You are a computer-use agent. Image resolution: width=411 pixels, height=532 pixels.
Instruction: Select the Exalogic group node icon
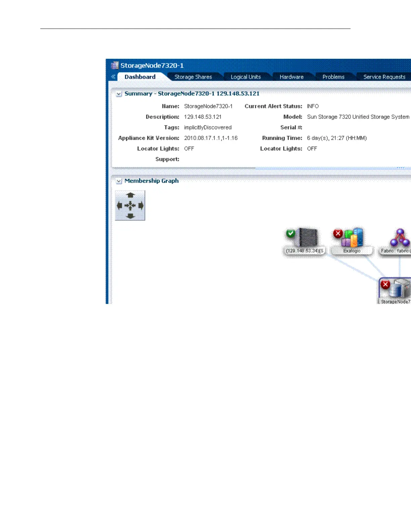tap(353, 237)
